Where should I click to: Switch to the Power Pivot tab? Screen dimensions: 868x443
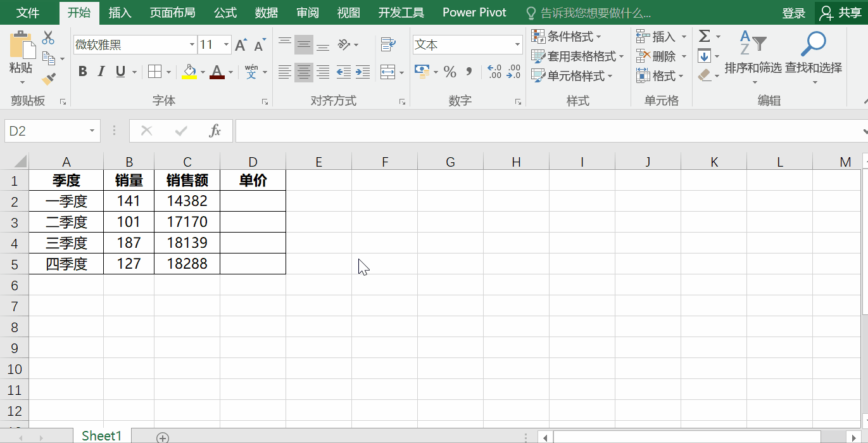(475, 13)
